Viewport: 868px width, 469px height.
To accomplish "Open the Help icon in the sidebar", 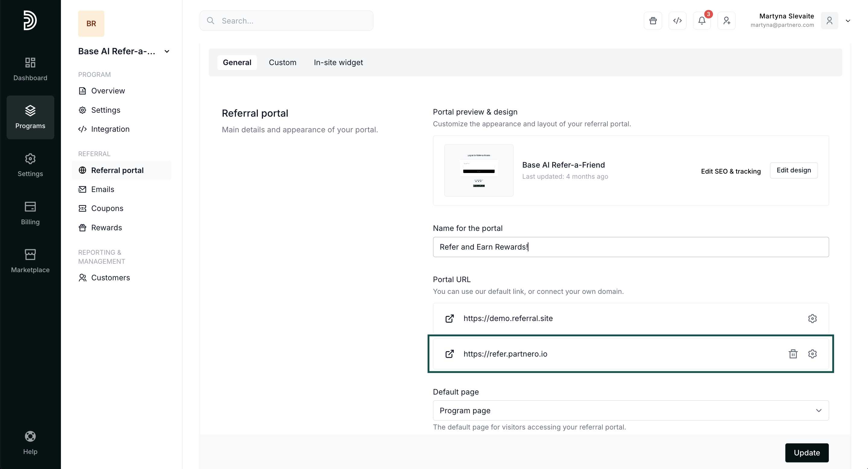I will (30, 442).
